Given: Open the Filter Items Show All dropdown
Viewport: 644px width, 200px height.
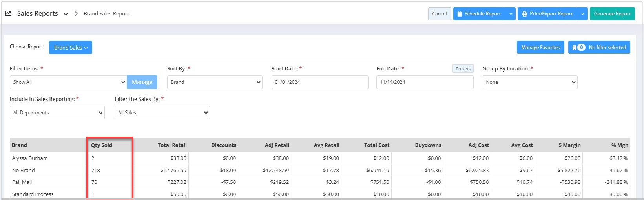Looking at the screenshot, I should (68, 82).
